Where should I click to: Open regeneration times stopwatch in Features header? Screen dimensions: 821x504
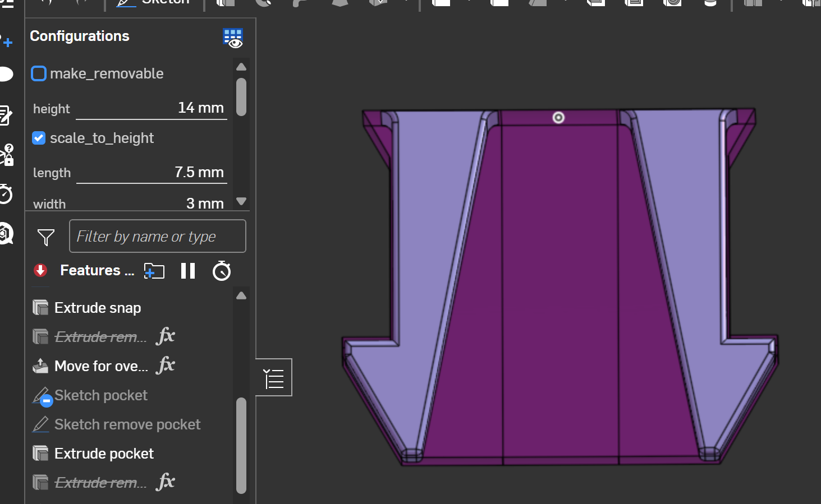222,271
